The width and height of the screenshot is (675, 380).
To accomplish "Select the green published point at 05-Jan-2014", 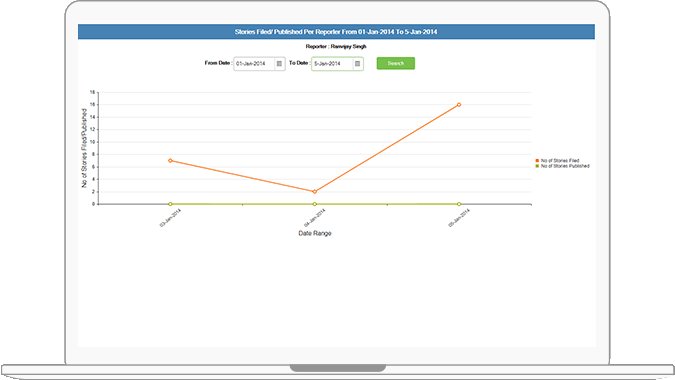I will [x=459, y=204].
